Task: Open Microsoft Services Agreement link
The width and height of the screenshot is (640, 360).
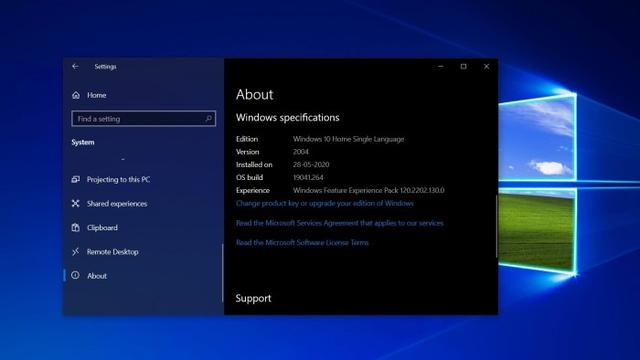Action: click(x=340, y=223)
